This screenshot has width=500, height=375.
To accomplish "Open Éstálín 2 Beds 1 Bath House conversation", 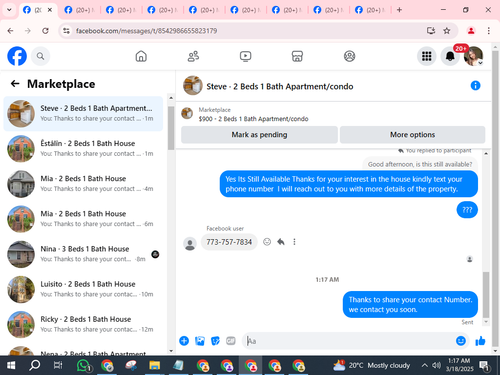I will pyautogui.click(x=83, y=149).
